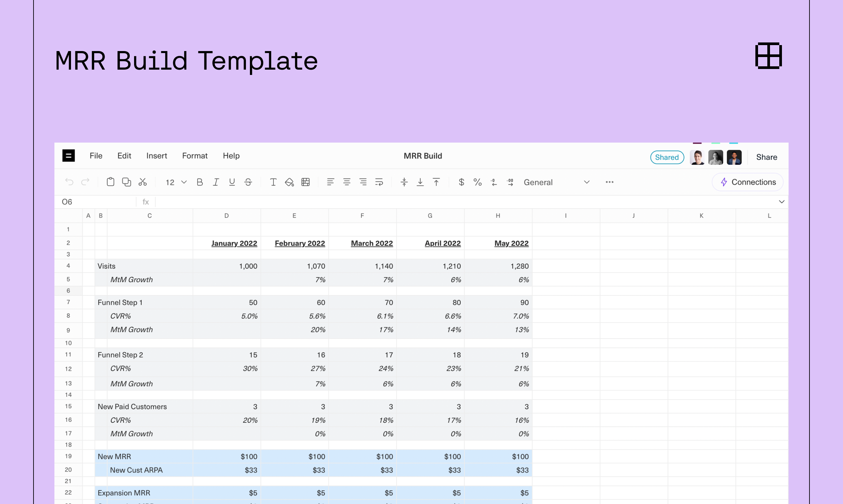Screen dimensions: 843x504
Task: Open the Format menu
Action: 194,156
